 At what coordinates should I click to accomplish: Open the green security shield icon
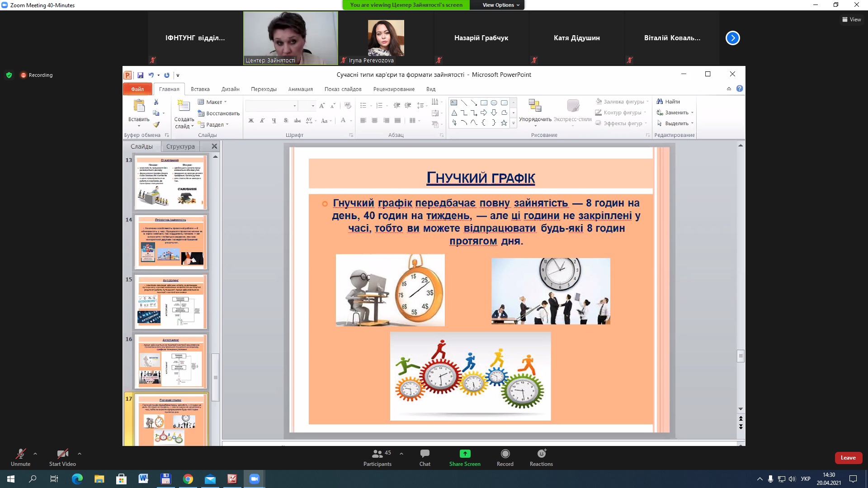[9, 75]
